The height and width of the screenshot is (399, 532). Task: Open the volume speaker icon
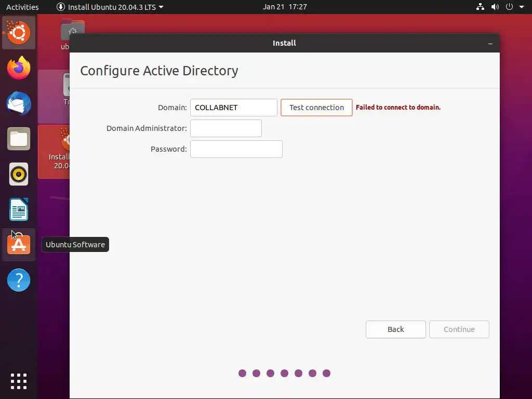pyautogui.click(x=495, y=7)
